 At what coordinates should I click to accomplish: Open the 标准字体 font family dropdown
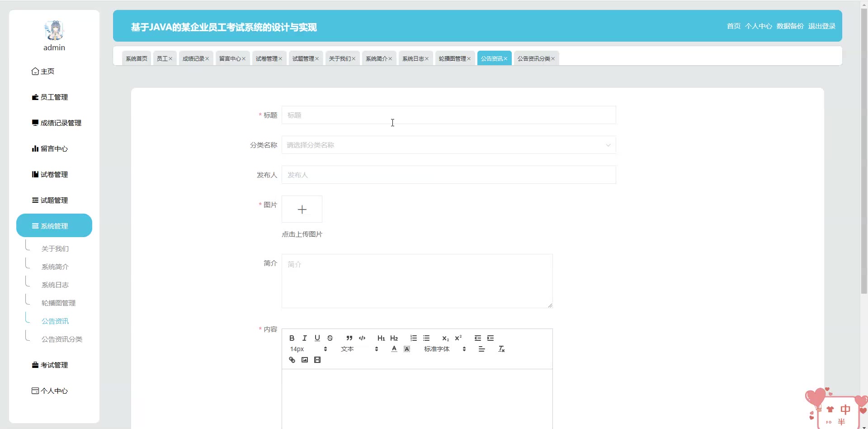click(445, 349)
